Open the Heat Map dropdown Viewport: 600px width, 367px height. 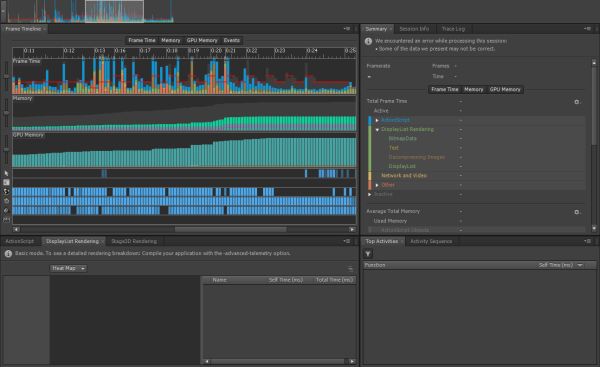pyautogui.click(x=68, y=268)
